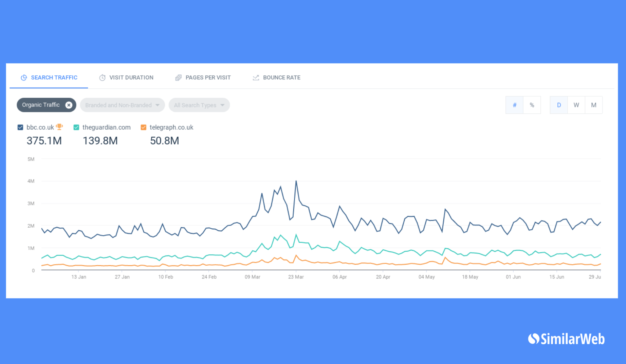This screenshot has height=364, width=626.
Task: Click the 13 Jan x-axis label
Action: point(79,277)
